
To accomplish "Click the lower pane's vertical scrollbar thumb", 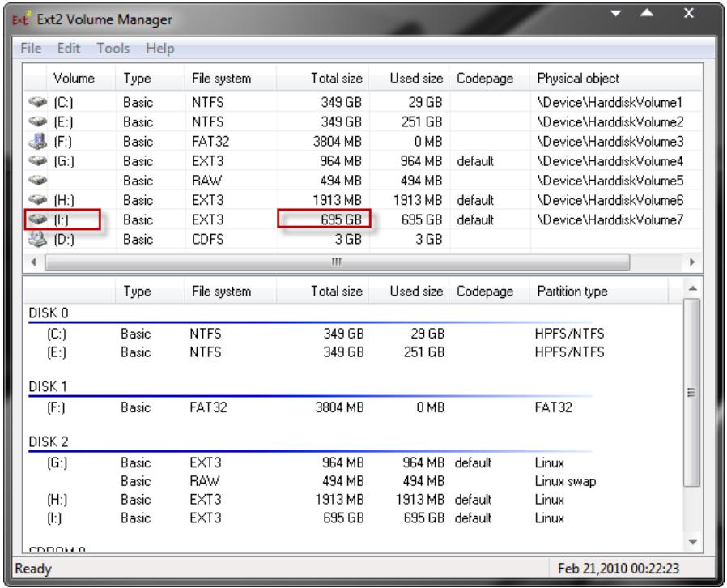I will 691,392.
